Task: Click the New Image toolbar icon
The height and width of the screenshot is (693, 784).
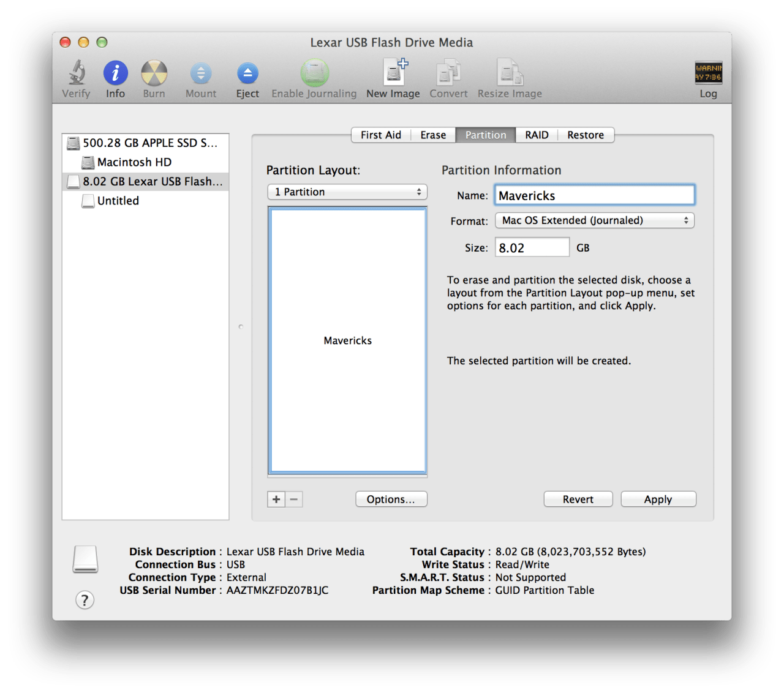Action: 393,73
